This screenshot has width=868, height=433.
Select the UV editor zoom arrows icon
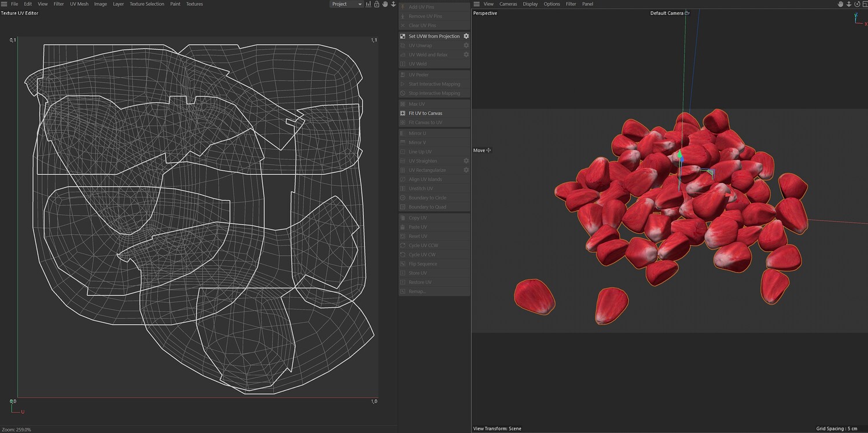(393, 4)
